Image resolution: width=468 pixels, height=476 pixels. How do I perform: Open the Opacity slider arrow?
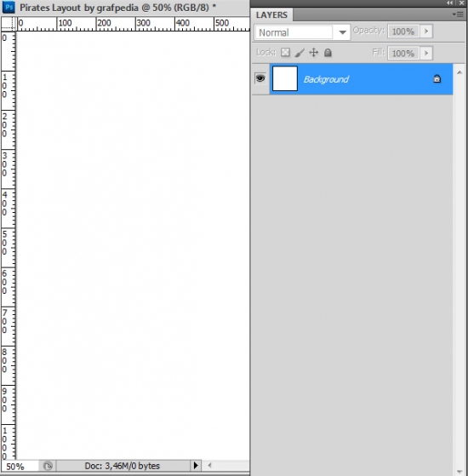coord(426,32)
